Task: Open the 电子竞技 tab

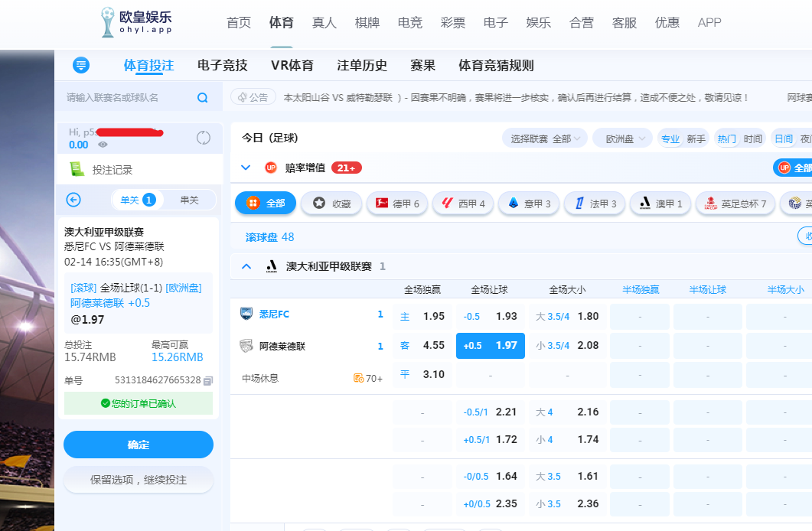Action: point(222,66)
